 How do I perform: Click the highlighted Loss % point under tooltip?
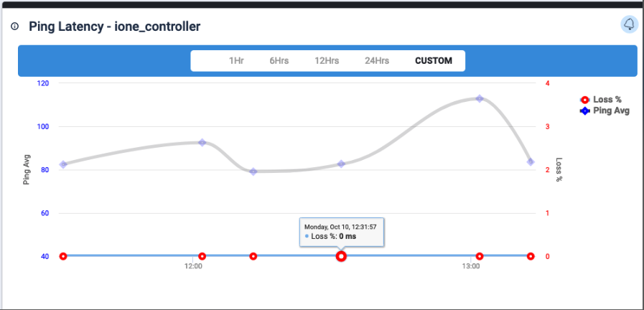coord(341,256)
